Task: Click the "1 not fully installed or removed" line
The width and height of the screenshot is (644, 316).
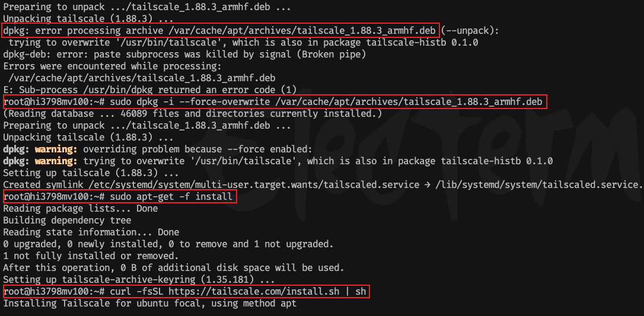Action: tap(91, 256)
